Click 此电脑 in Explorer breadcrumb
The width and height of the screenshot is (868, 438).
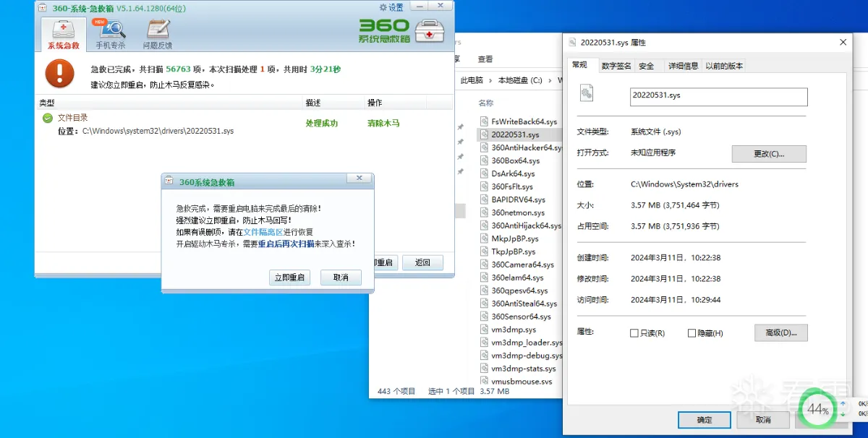(472, 80)
